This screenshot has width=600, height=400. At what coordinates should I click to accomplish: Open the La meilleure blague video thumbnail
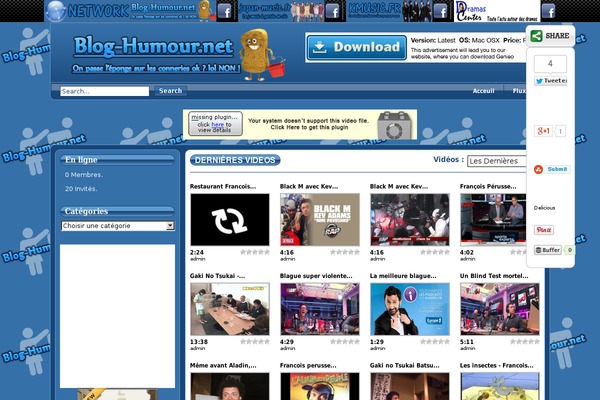click(410, 309)
